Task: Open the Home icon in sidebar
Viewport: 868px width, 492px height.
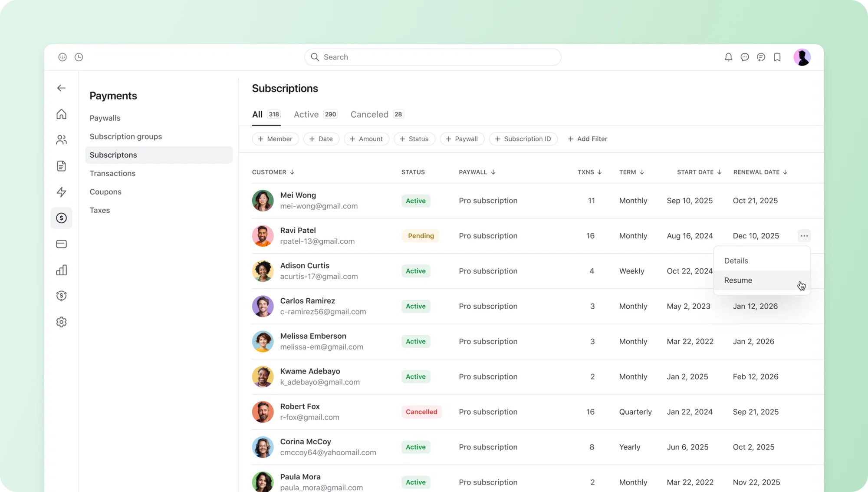Action: tap(61, 114)
